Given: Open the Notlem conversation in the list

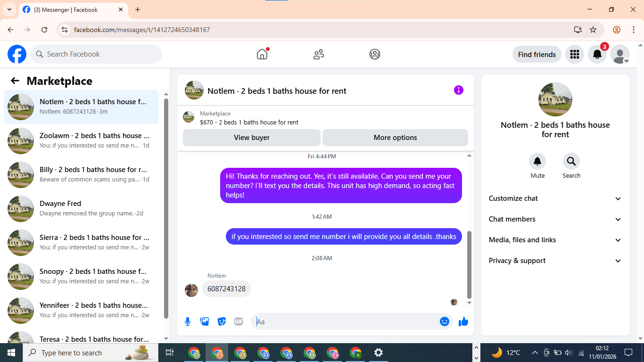Looking at the screenshot, I should [81, 107].
